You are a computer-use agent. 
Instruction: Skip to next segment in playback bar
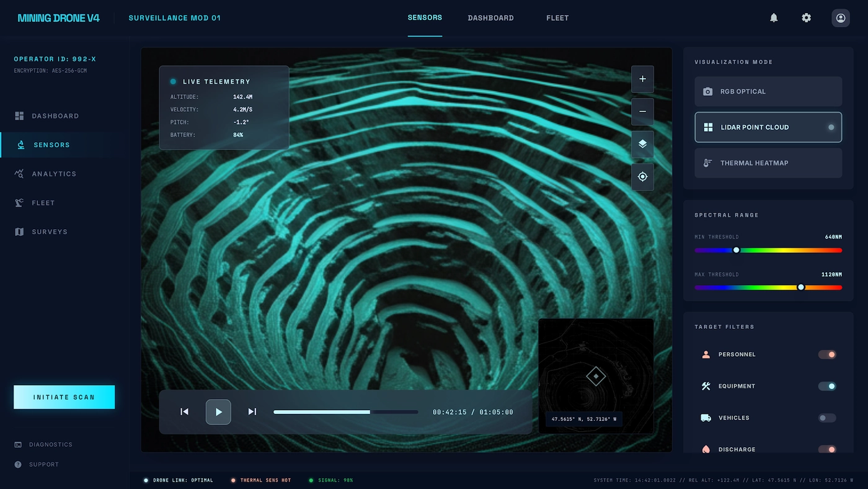252,411
